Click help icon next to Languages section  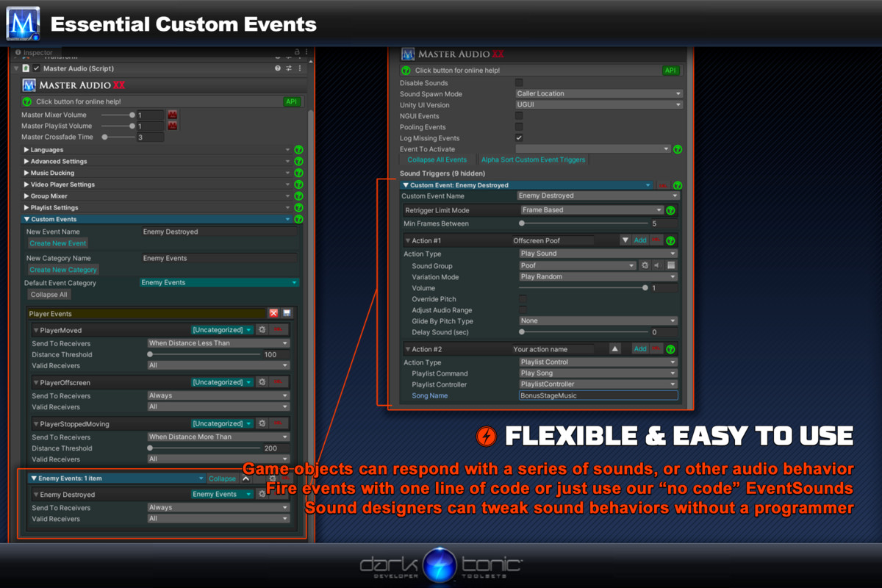pyautogui.click(x=298, y=150)
